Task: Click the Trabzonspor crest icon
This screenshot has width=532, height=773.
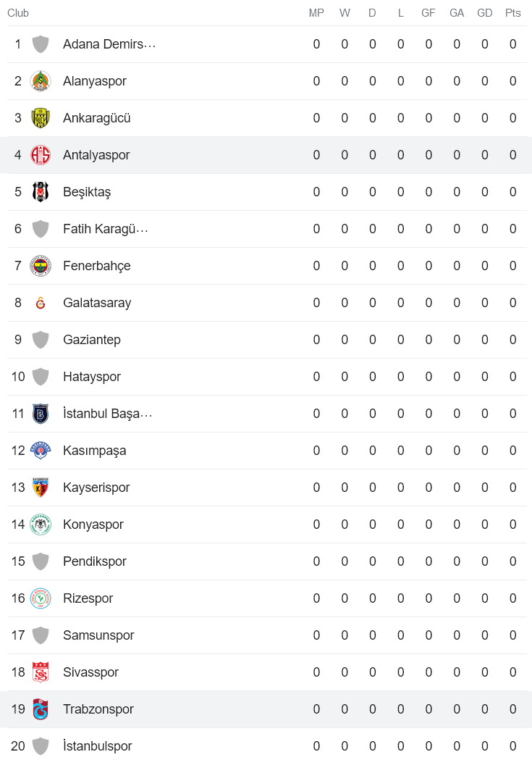Action: (x=41, y=709)
